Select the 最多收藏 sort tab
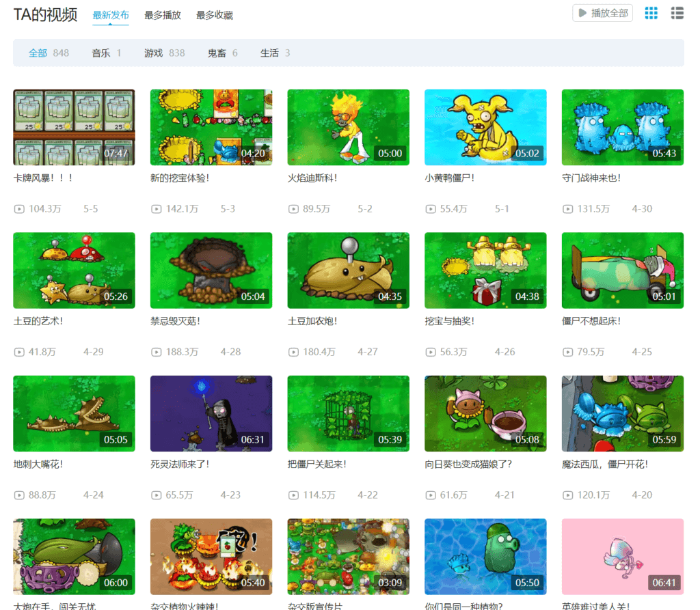The width and height of the screenshot is (700, 610). 215,15
